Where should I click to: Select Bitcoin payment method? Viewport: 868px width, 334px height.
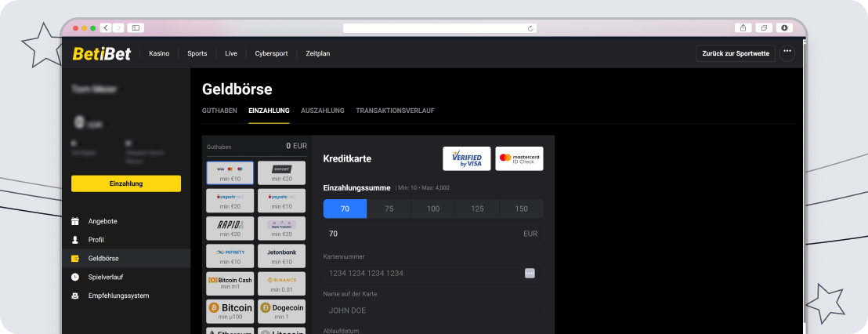click(230, 311)
